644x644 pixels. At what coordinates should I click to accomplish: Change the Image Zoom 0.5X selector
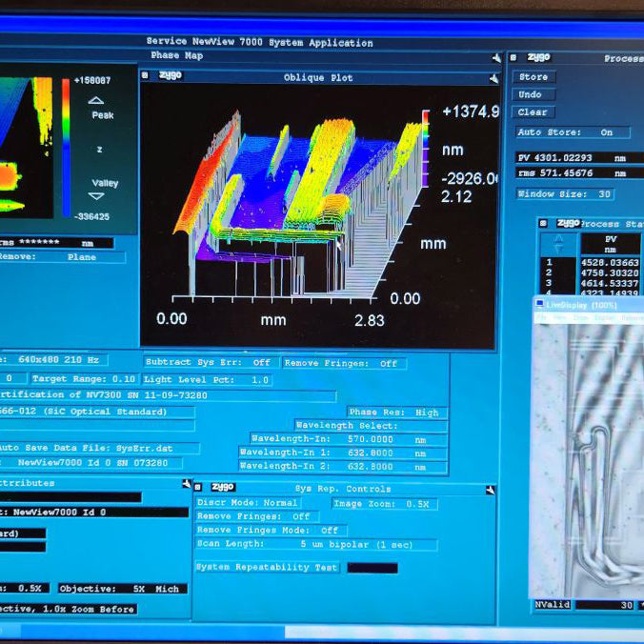385,504
